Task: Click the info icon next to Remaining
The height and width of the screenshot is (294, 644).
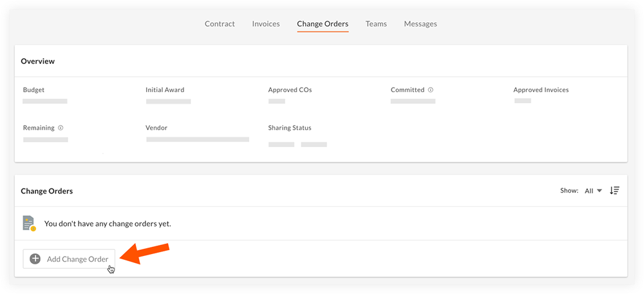Action: pyautogui.click(x=61, y=128)
